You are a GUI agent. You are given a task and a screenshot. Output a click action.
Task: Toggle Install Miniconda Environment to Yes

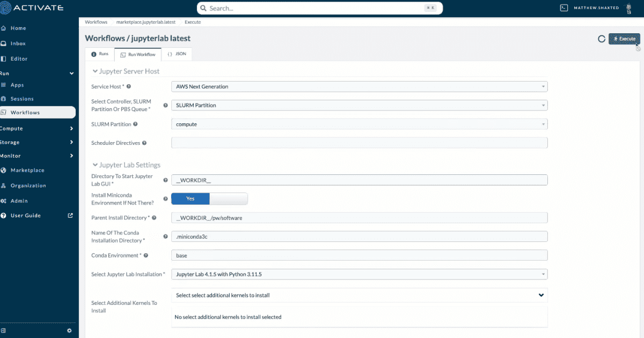coord(190,199)
